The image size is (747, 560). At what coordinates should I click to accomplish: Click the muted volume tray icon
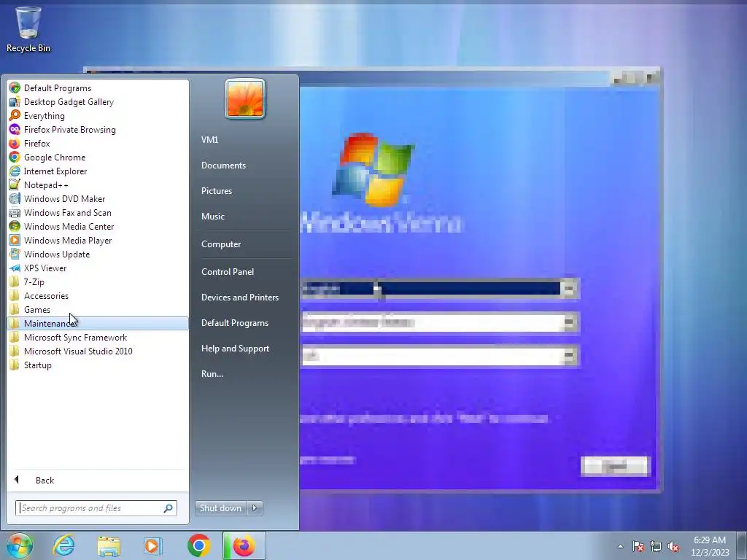(x=673, y=546)
